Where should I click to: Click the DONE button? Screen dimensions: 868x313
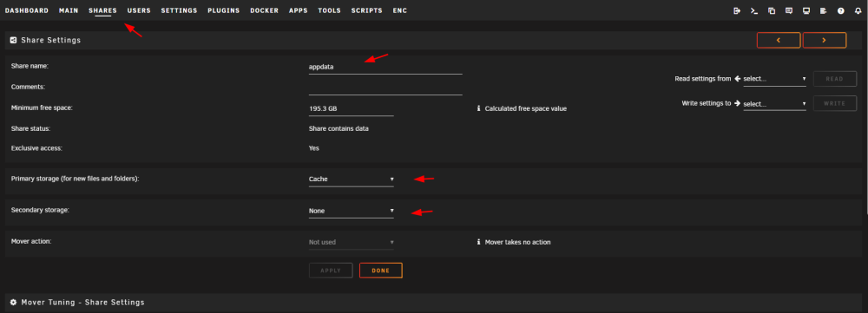(381, 271)
